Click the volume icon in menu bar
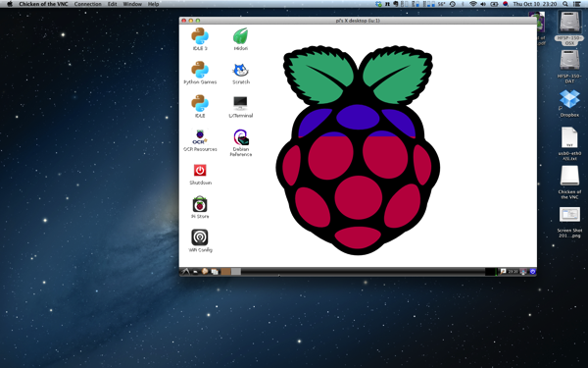 click(x=483, y=4)
